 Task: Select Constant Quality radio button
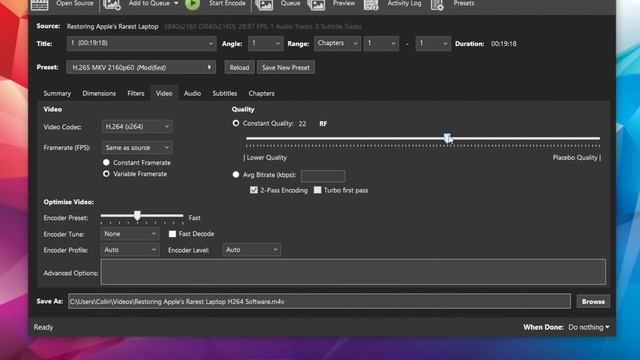coord(236,123)
